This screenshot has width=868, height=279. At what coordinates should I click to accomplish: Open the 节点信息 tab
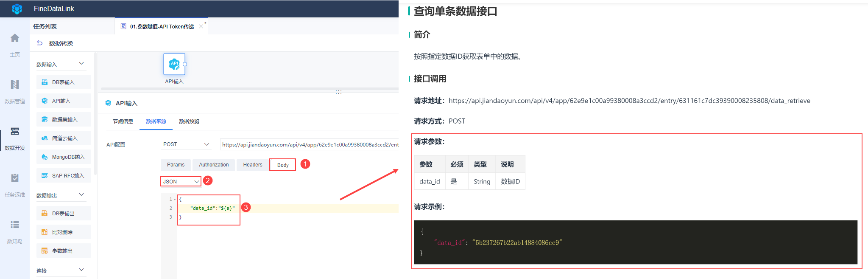[x=123, y=121]
